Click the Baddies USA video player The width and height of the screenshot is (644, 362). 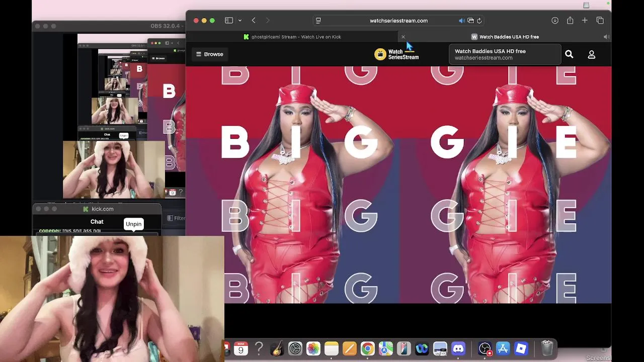tap(398, 185)
